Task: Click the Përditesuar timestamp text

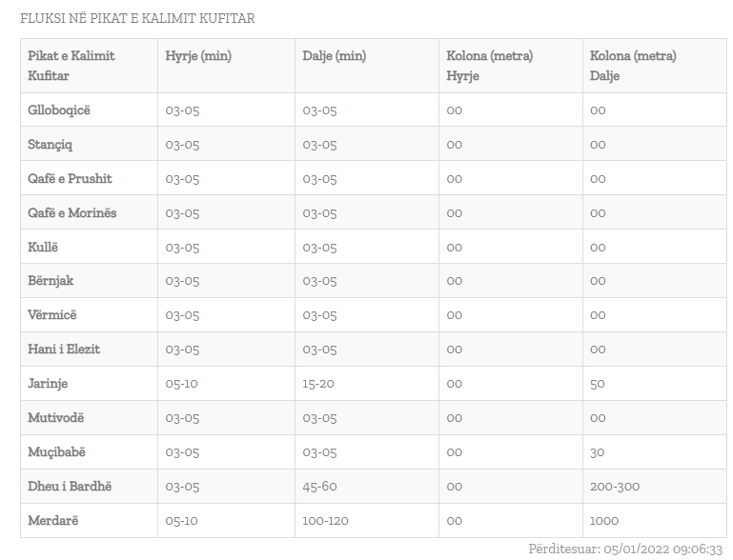Action: point(625,549)
